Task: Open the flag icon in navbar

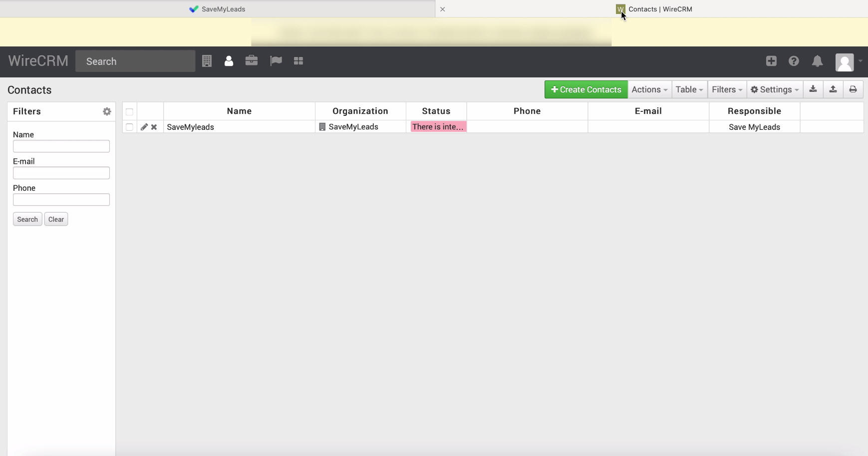Action: (276, 60)
